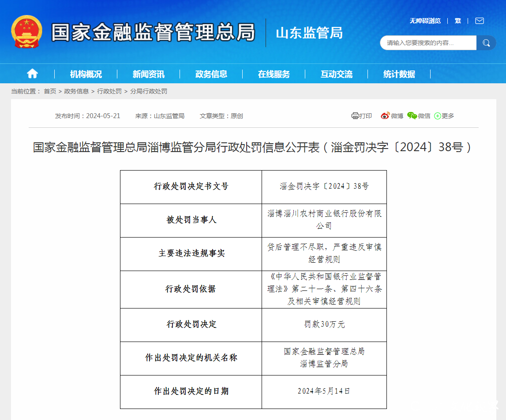This screenshot has width=506, height=420.
Task: Open the 政务信息 menu
Action: pyautogui.click(x=211, y=74)
